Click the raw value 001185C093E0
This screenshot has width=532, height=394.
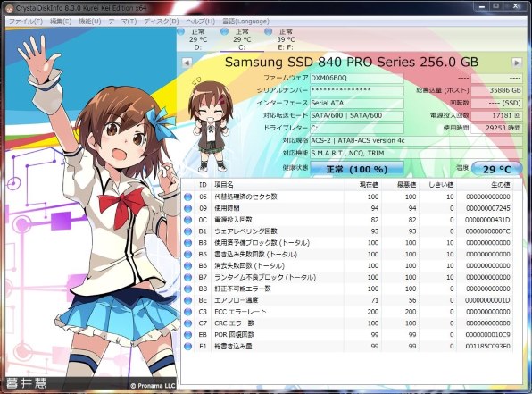point(487,347)
